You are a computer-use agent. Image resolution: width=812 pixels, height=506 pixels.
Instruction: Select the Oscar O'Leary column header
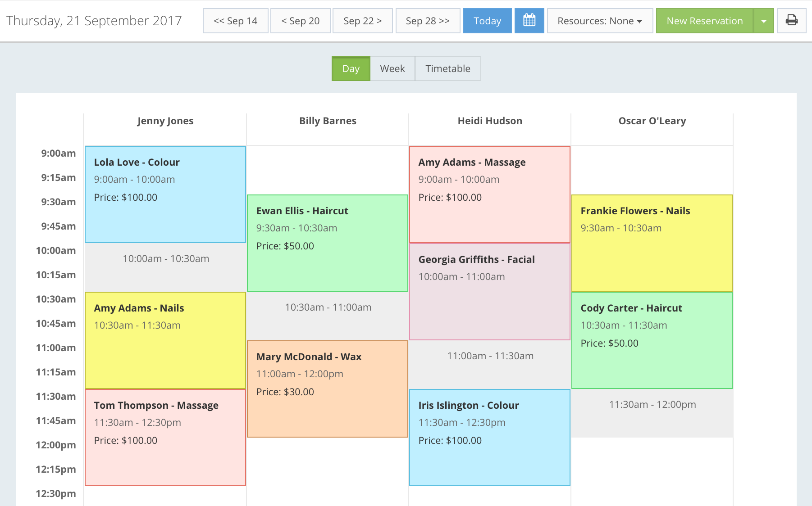tap(652, 121)
